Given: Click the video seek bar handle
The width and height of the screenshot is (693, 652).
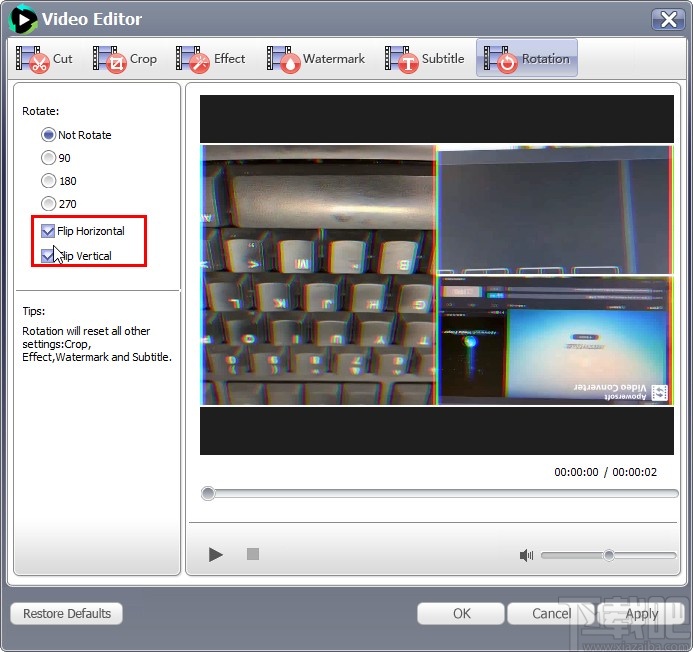Looking at the screenshot, I should tap(208, 493).
